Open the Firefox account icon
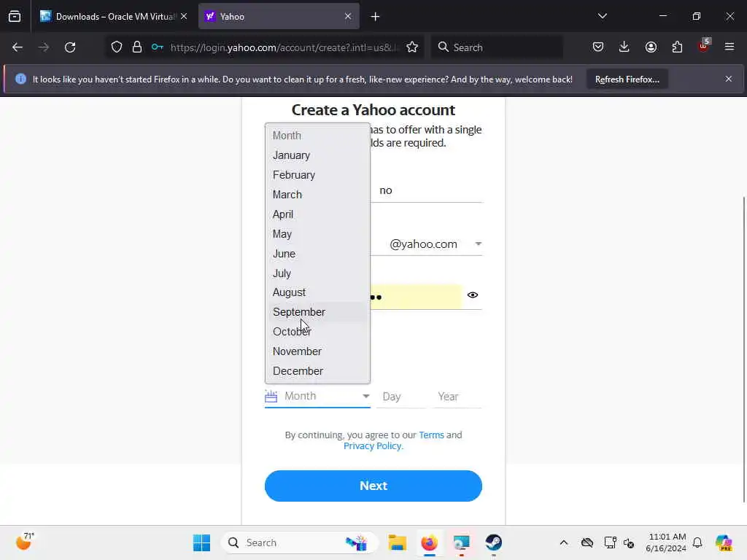This screenshot has width=747, height=560. point(651,47)
